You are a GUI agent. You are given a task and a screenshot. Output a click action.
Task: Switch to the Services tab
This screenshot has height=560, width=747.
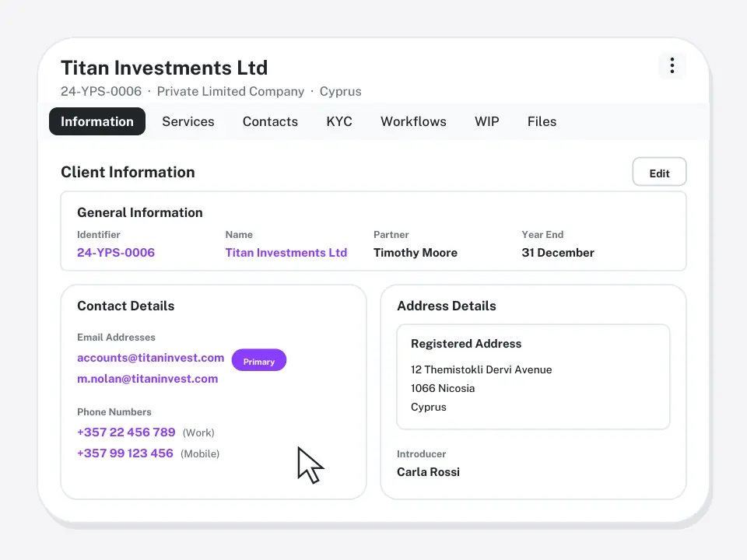tap(188, 121)
